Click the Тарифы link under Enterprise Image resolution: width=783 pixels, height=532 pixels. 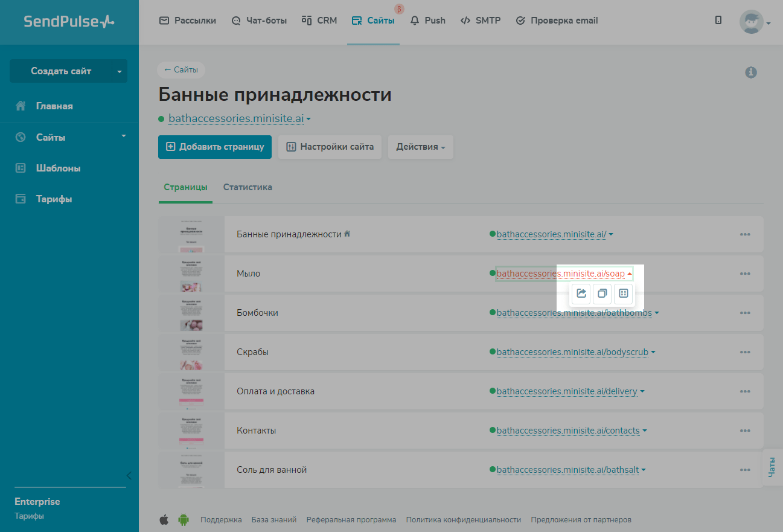pyautogui.click(x=29, y=516)
